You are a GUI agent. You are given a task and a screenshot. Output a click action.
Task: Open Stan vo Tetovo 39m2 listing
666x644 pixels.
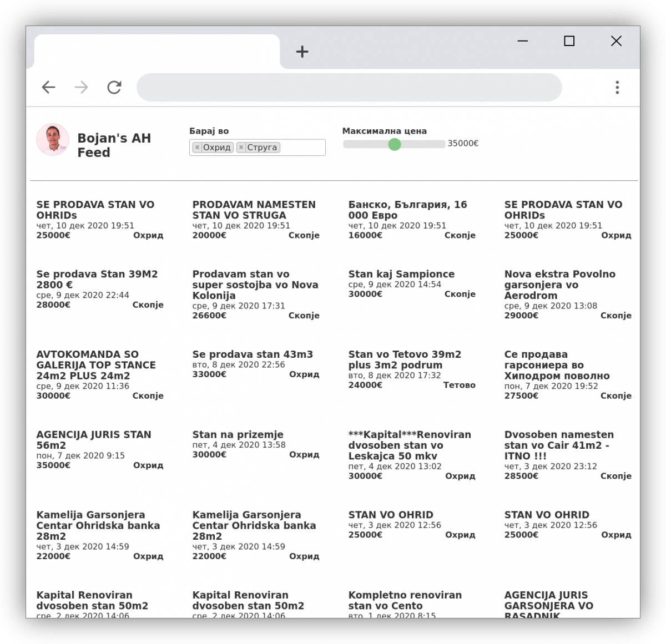click(405, 359)
